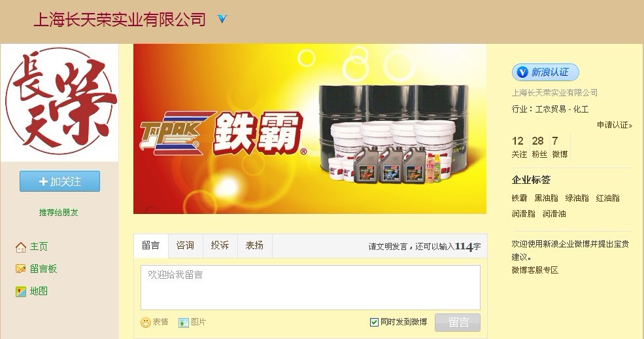Select the 表扬 tab

click(254, 245)
